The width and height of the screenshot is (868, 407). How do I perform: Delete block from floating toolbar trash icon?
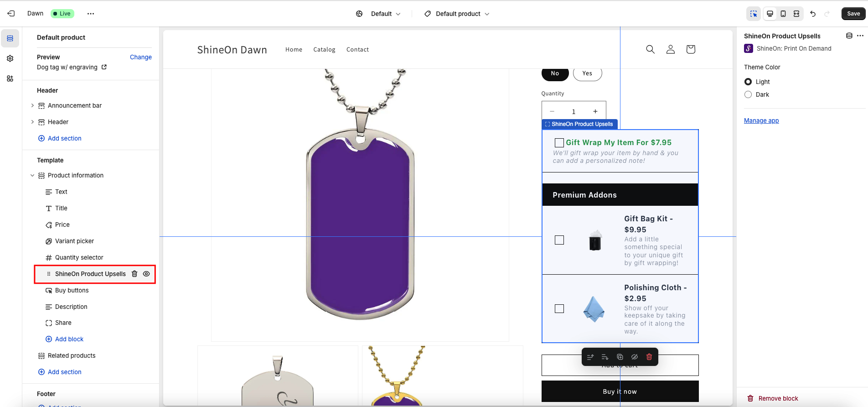649,357
